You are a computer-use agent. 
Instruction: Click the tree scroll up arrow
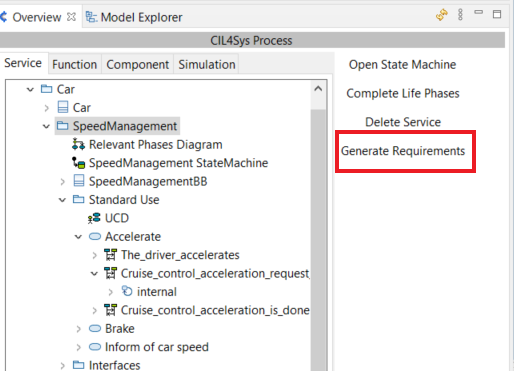point(318,89)
